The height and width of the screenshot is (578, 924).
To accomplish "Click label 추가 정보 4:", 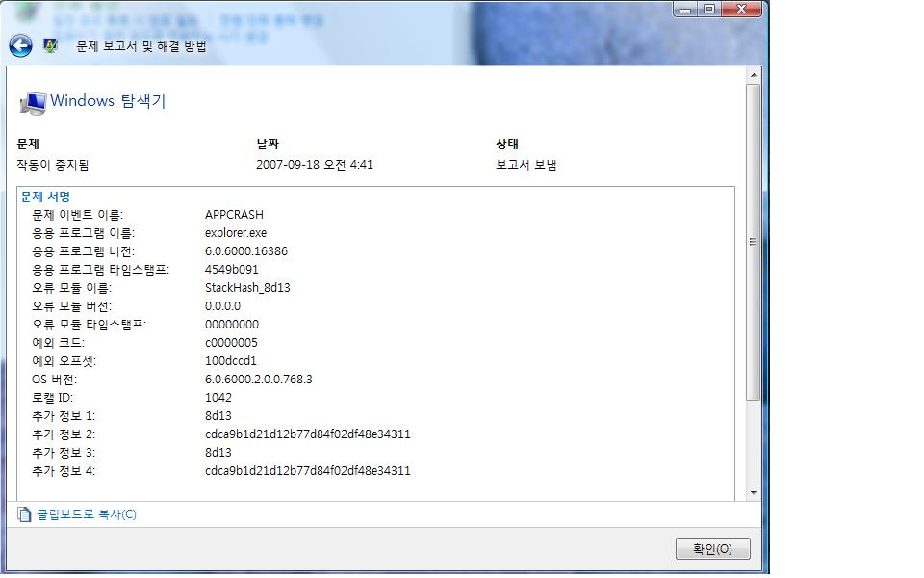I will tap(64, 471).
